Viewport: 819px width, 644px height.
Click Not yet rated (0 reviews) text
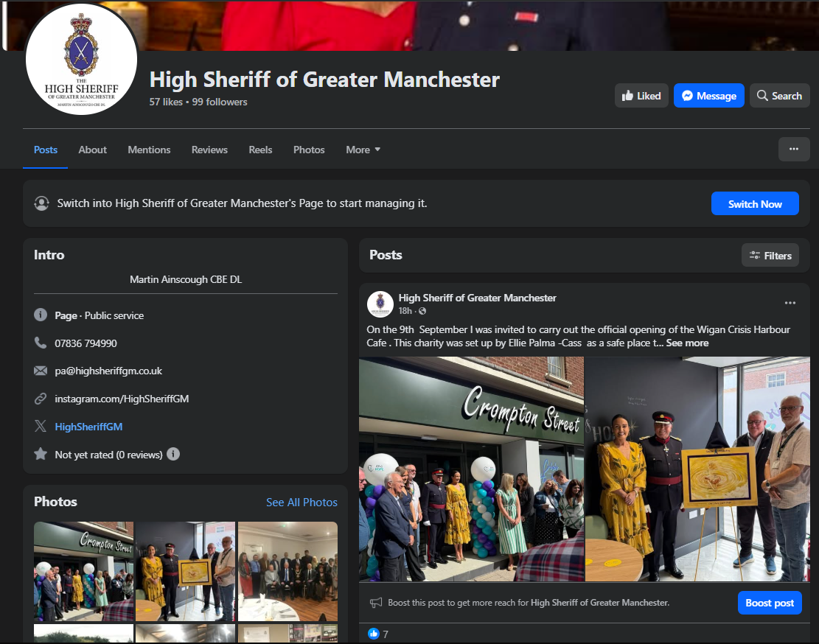pos(108,455)
